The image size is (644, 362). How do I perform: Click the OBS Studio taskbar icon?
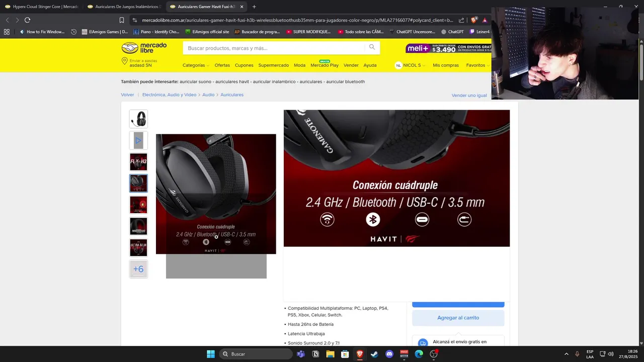click(x=434, y=354)
